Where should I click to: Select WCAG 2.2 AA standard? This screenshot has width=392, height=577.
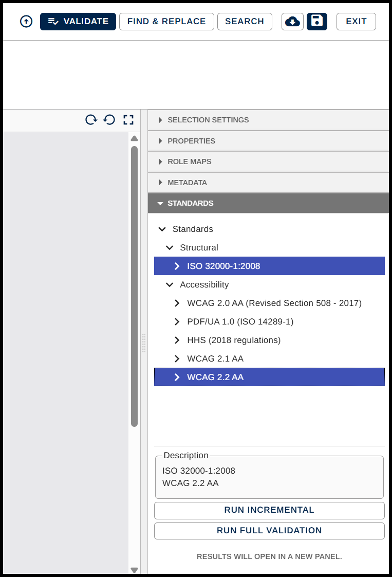tap(269, 377)
